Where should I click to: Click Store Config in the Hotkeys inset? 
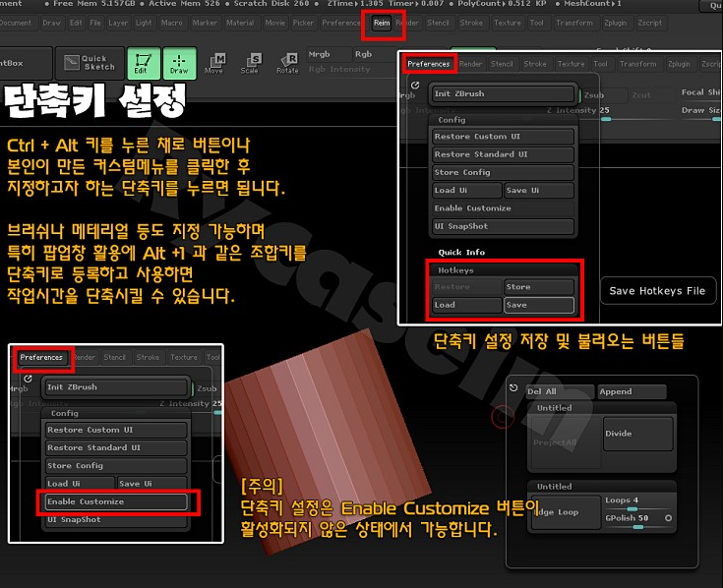(503, 172)
